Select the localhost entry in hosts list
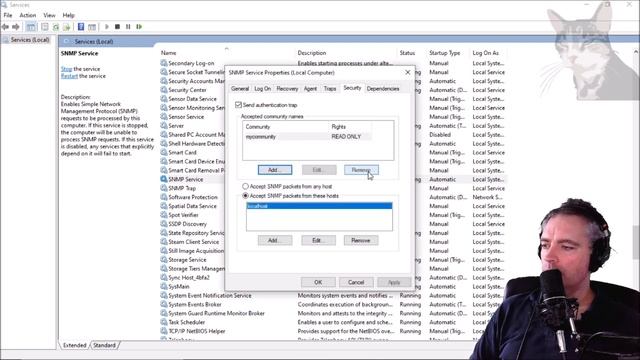This screenshot has height=360, width=640. [319, 206]
